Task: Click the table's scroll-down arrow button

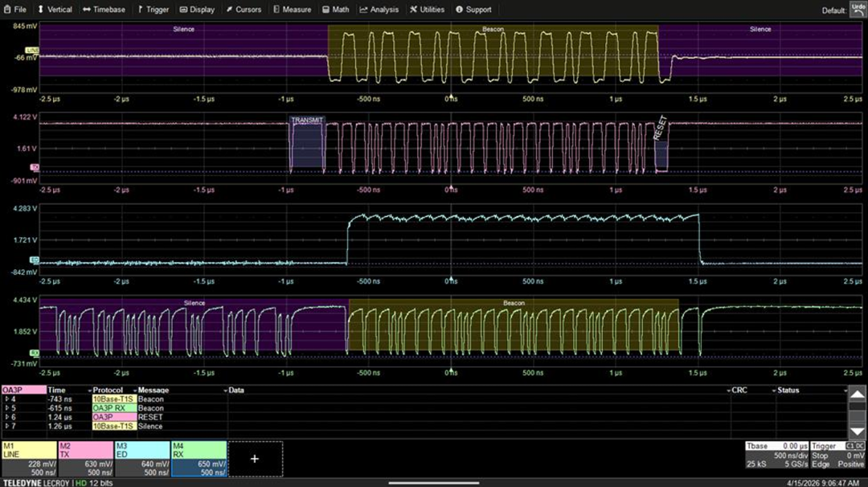Action: pos(857,432)
